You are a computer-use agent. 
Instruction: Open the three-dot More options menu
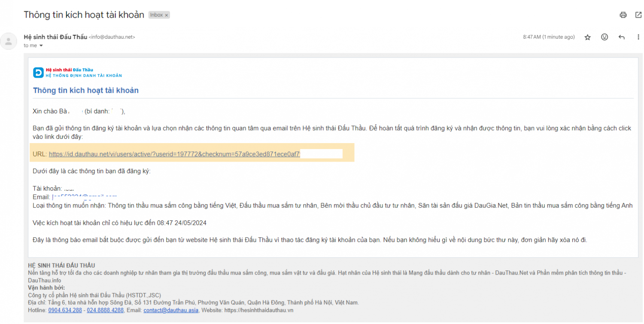[638, 37]
